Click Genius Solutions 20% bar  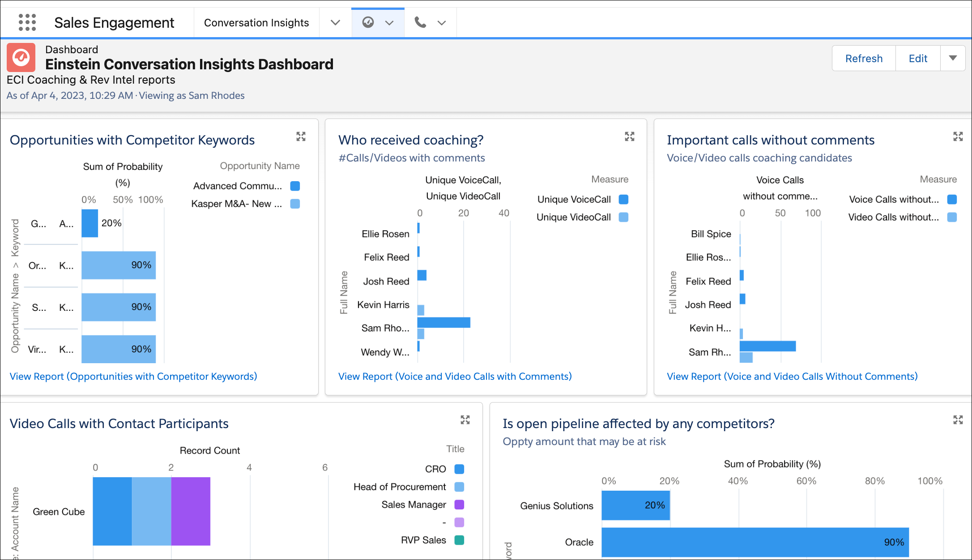(635, 505)
